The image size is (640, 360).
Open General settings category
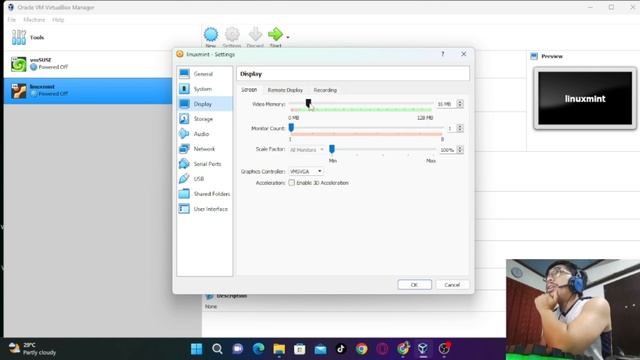204,74
